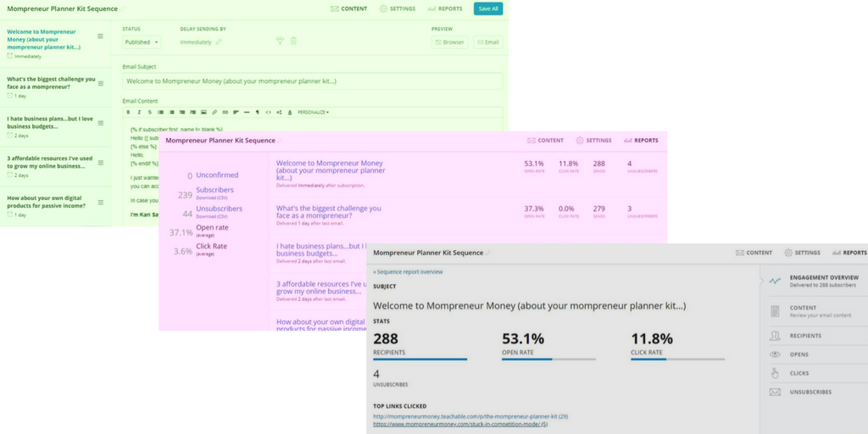Open Content tab in the green window
The image size is (868, 434).
point(348,8)
